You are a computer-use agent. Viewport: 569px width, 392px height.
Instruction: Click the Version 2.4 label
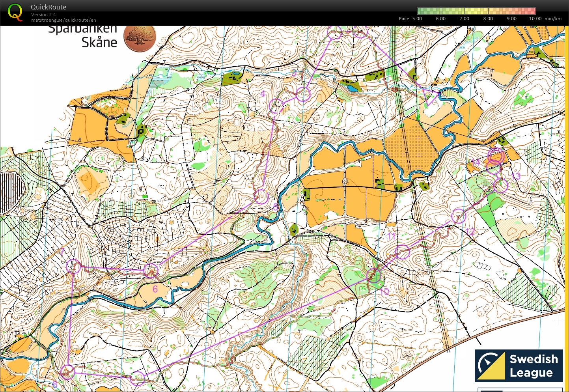[43, 15]
